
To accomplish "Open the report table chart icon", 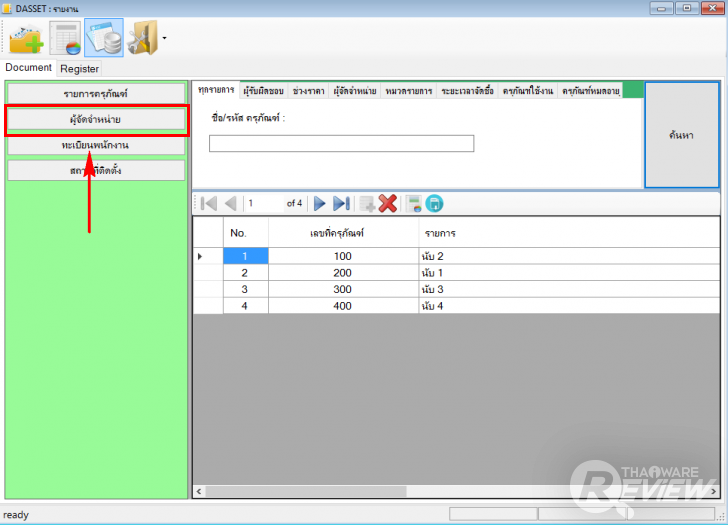I will [x=65, y=38].
